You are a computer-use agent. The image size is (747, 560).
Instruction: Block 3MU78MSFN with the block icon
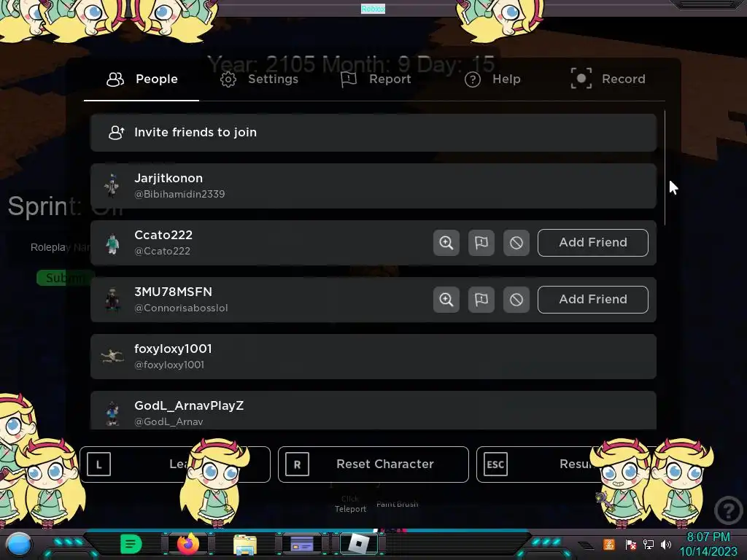[x=516, y=300]
